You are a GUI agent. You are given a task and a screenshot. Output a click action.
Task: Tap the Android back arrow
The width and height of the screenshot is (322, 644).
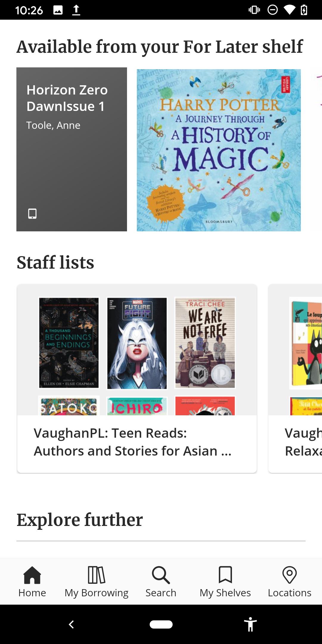(71, 624)
